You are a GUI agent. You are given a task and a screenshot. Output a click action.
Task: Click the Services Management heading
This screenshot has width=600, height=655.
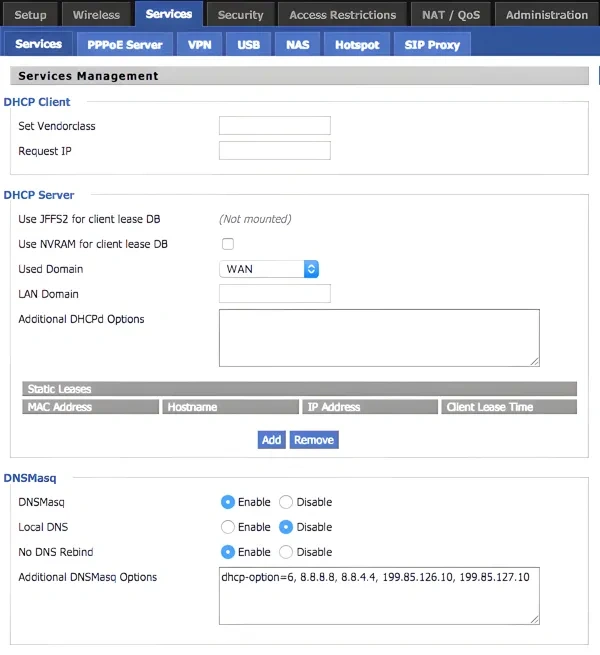click(88, 76)
